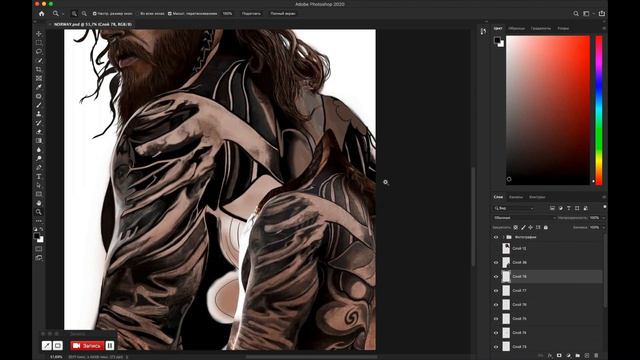Click the red Запись record button
The width and height of the screenshot is (640, 360).
point(87,346)
